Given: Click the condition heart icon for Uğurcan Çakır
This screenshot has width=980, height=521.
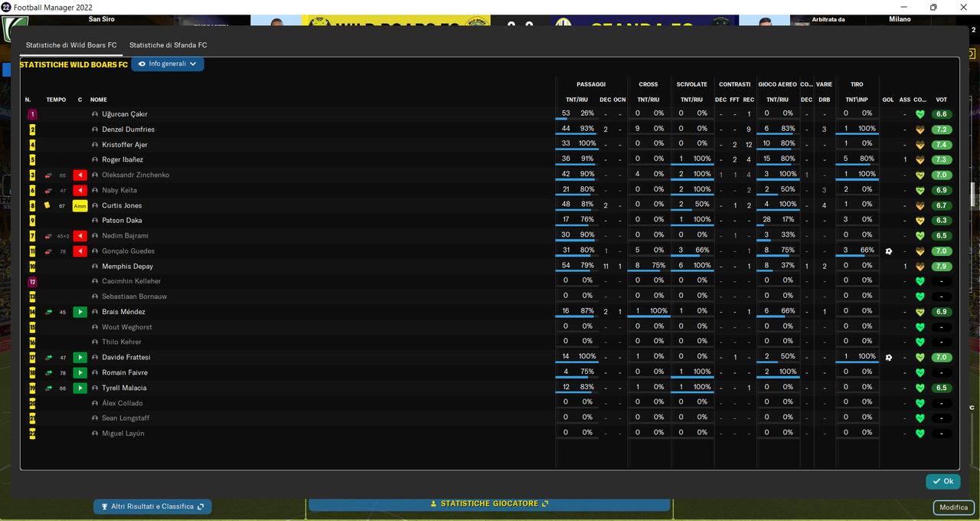Looking at the screenshot, I should point(920,114).
